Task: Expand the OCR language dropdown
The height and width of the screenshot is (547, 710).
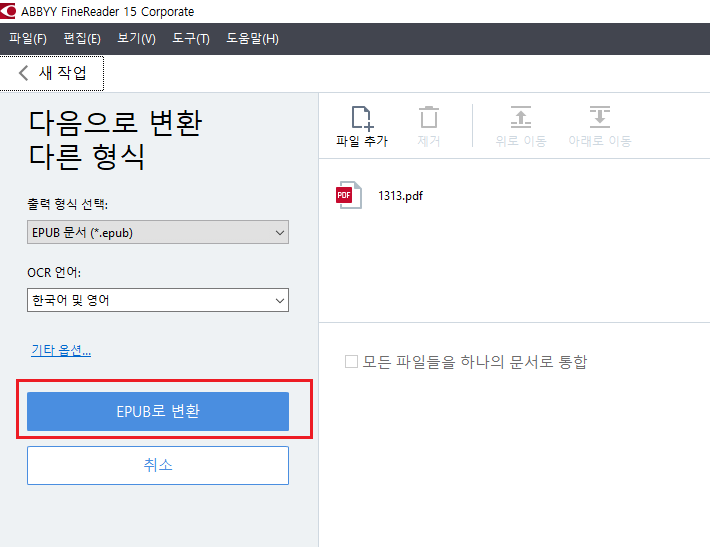Action: pyautogui.click(x=158, y=300)
